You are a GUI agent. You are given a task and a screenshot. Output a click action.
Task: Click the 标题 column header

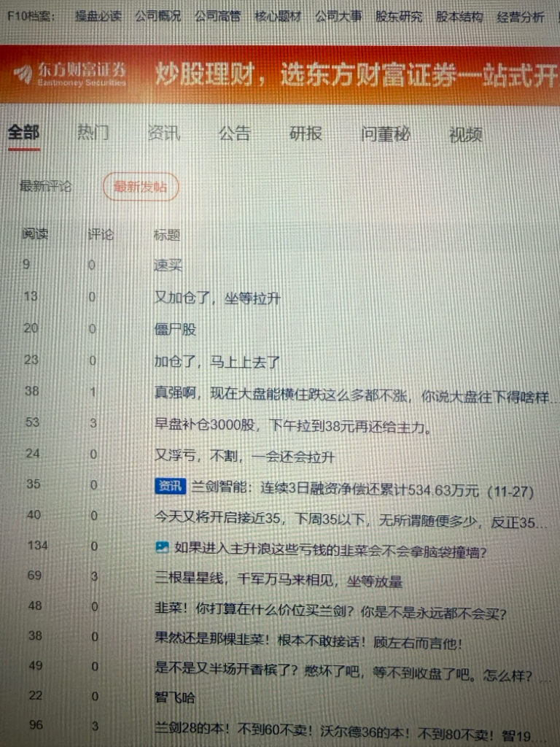click(x=167, y=235)
